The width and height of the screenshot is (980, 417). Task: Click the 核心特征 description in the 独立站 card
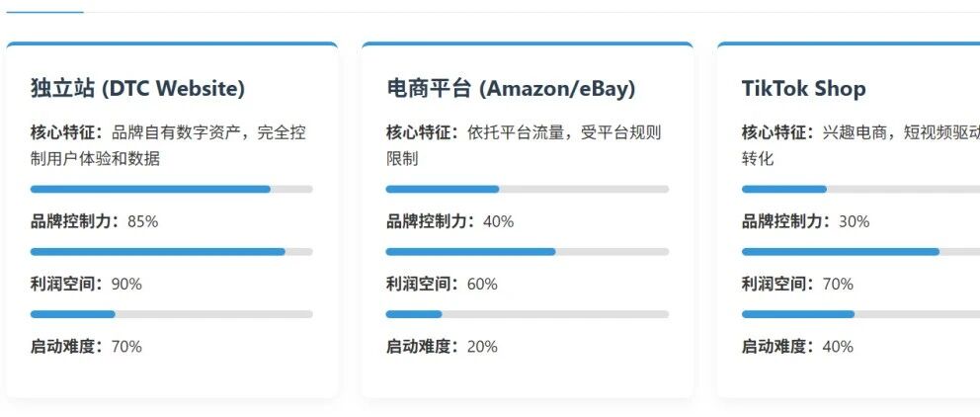point(168,145)
